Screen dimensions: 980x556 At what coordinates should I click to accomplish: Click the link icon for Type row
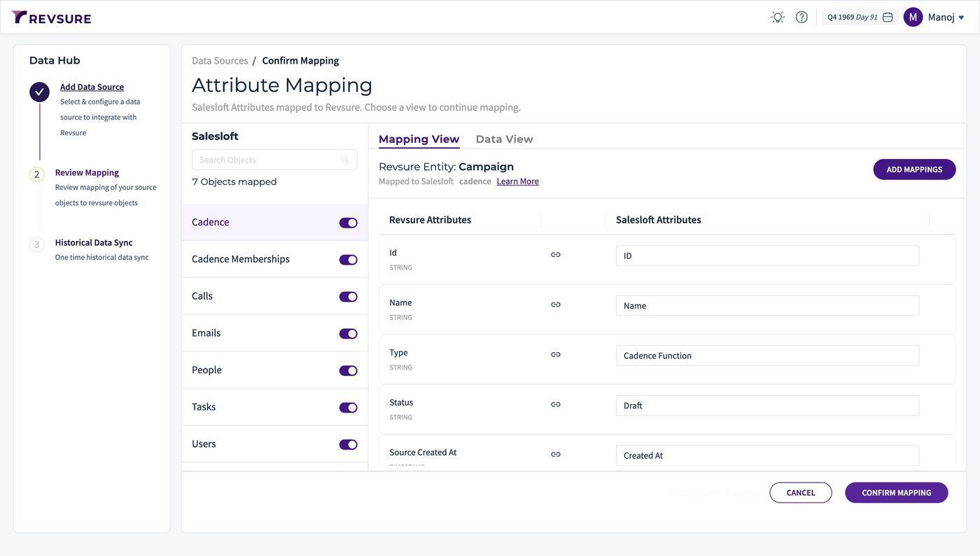tap(556, 354)
